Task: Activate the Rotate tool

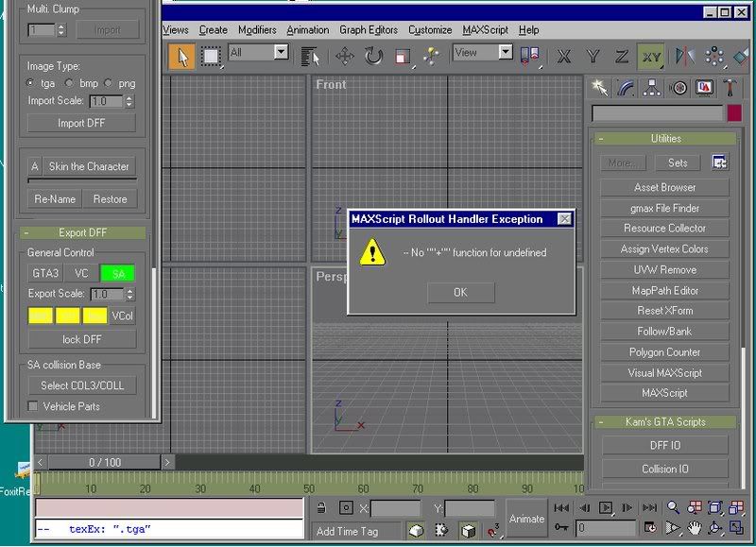Action: coord(373,57)
